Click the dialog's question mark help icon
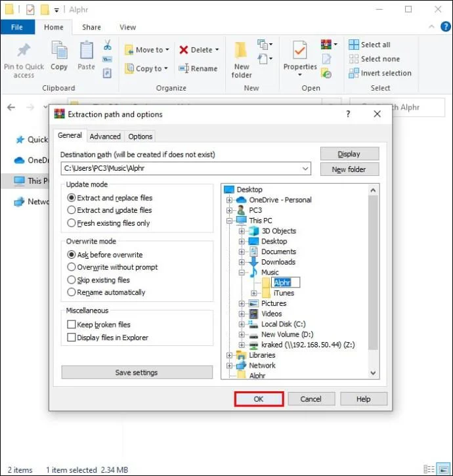This screenshot has height=476, width=453. pyautogui.click(x=348, y=114)
